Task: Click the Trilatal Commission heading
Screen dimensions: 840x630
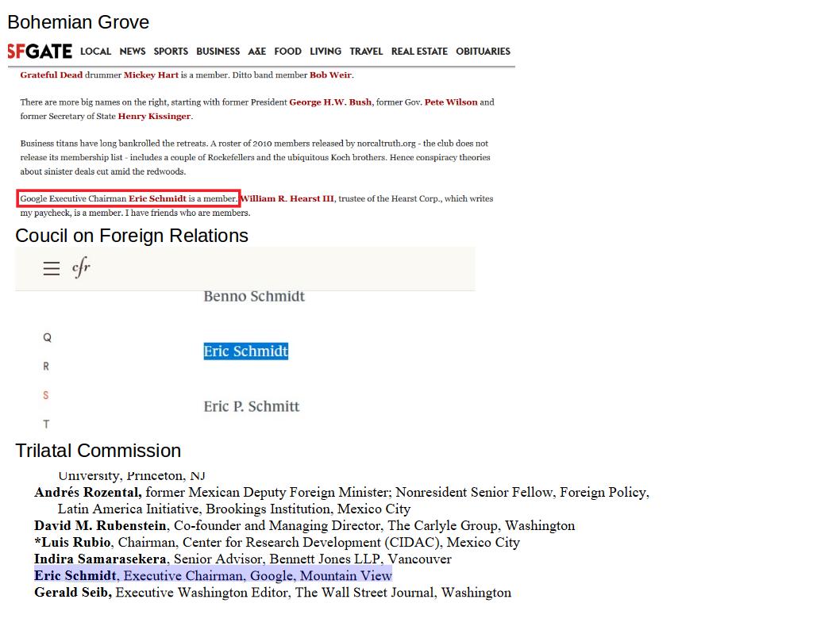Action: pos(98,451)
